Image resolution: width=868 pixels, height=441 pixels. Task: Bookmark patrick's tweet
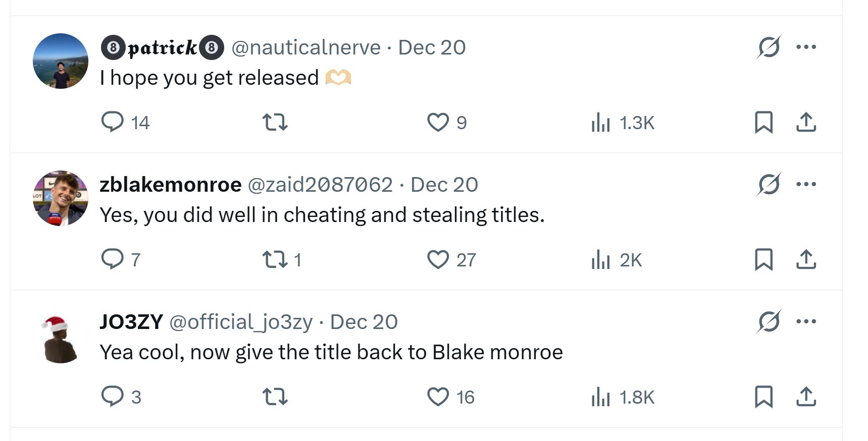point(763,122)
